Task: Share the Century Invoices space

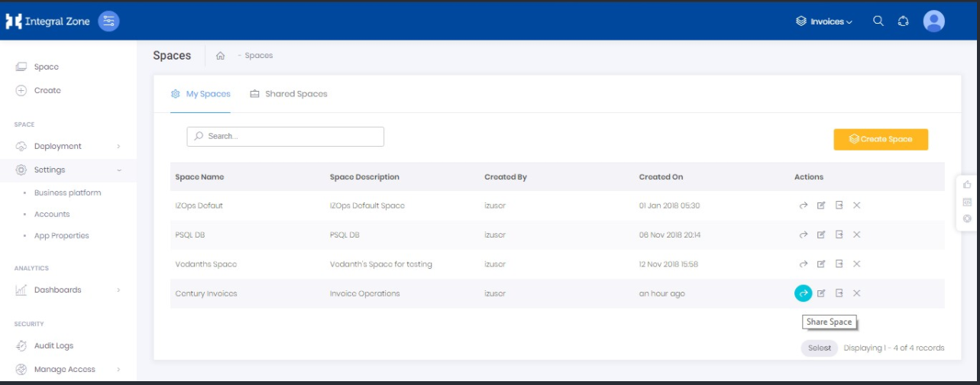Action: click(x=803, y=293)
